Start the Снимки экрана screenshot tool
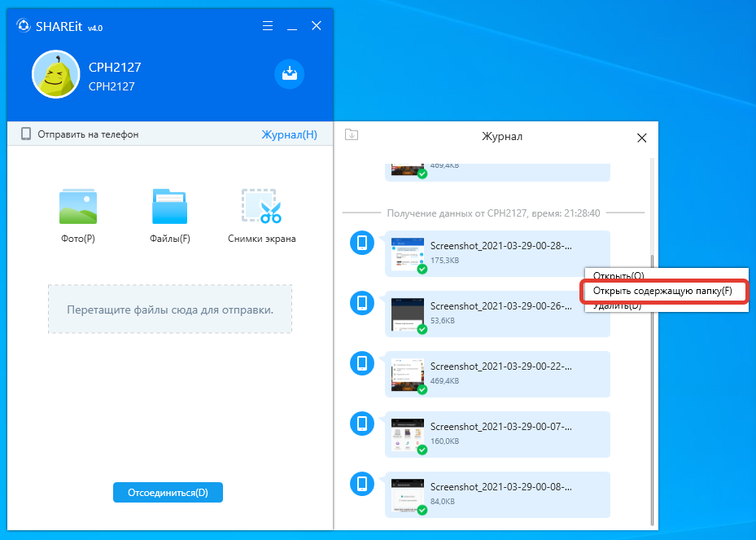756x540 pixels. [x=261, y=207]
